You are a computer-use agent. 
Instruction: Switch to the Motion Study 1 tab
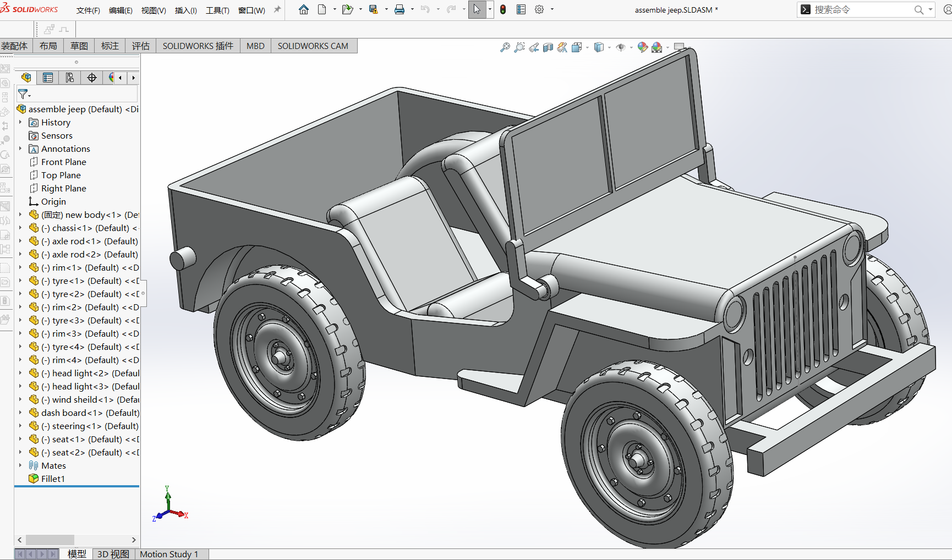[169, 554]
